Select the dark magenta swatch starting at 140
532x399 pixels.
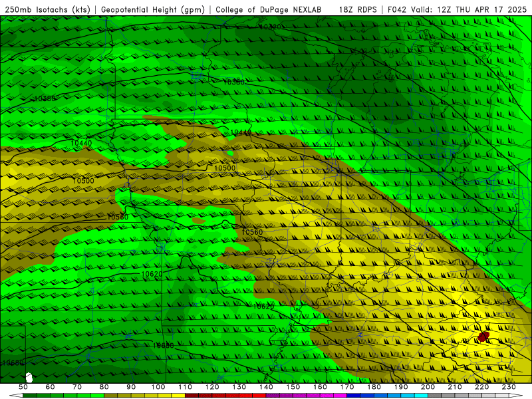[x=273, y=396]
